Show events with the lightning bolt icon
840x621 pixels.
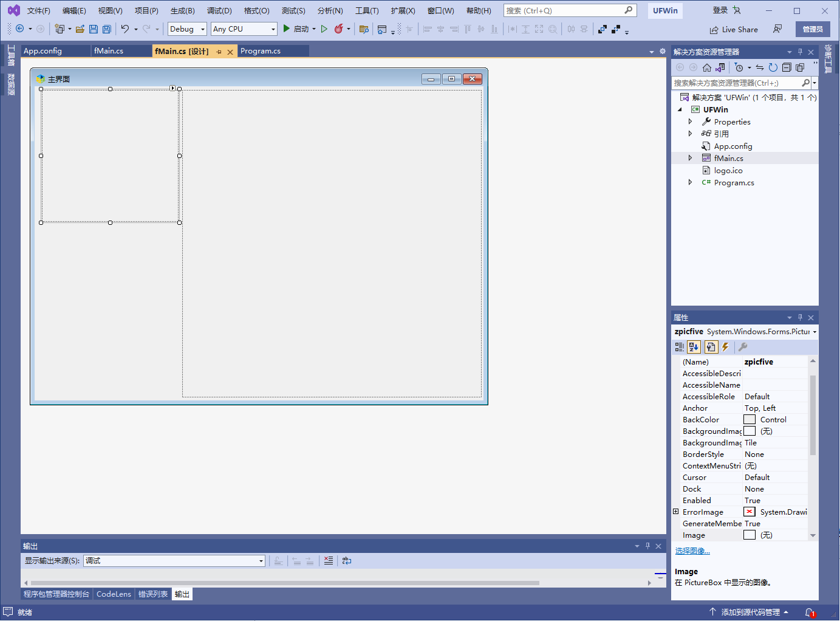click(725, 347)
